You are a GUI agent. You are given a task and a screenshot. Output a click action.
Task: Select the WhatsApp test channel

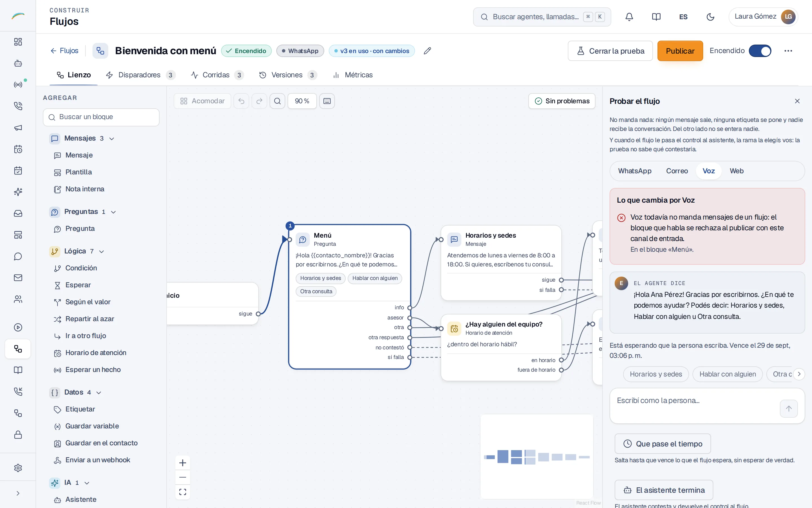[x=635, y=171]
